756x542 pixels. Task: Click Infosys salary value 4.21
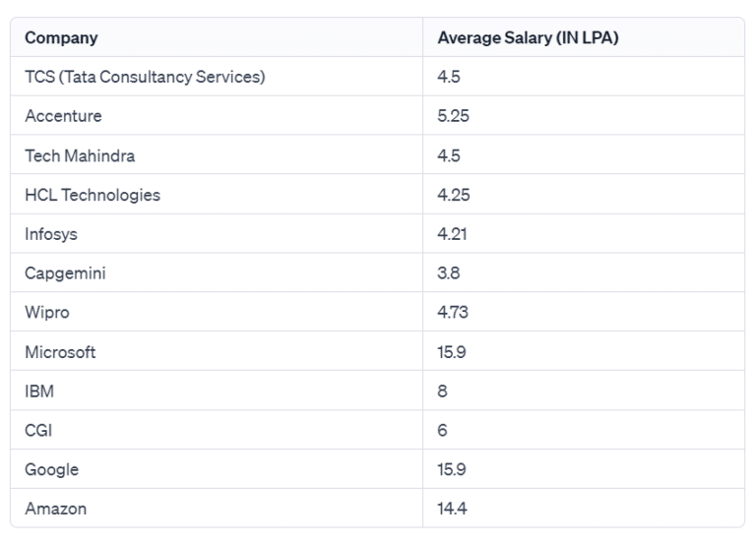click(452, 234)
